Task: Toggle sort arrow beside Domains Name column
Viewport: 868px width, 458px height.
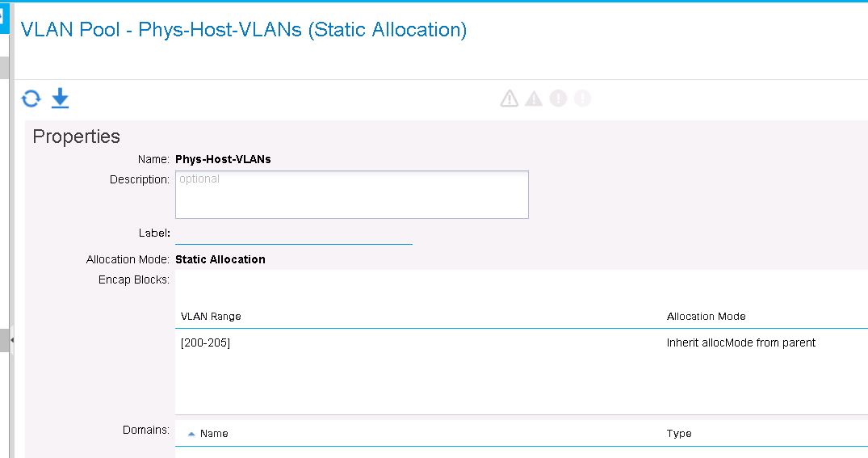Action: pos(191,435)
